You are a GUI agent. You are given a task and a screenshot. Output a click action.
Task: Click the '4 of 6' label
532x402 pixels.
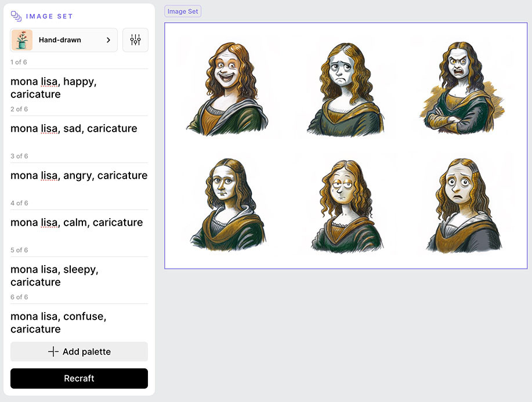[x=19, y=203]
